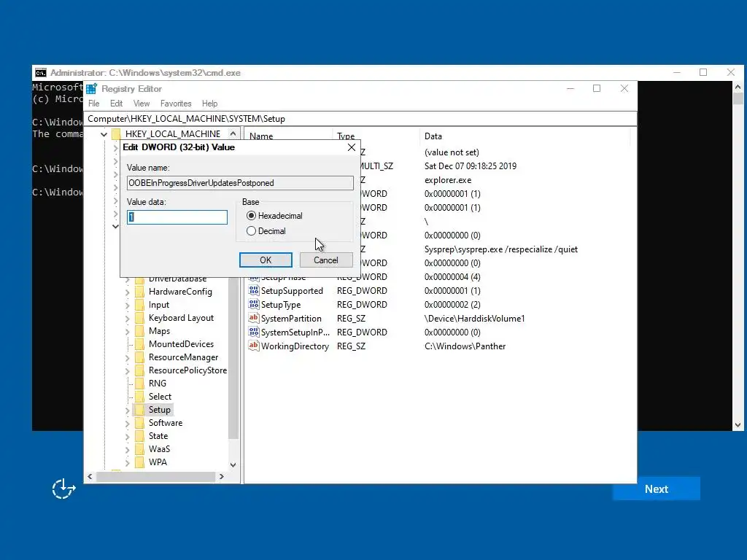Cancel the Edit DWORD dialog
The width and height of the screenshot is (747, 560).
326,260
